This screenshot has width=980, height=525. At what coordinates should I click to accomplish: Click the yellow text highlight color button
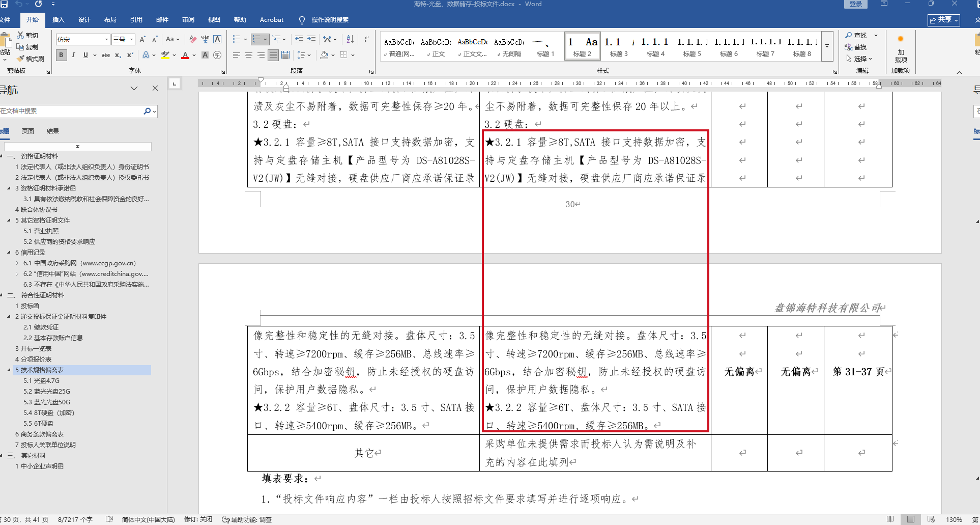pos(165,55)
